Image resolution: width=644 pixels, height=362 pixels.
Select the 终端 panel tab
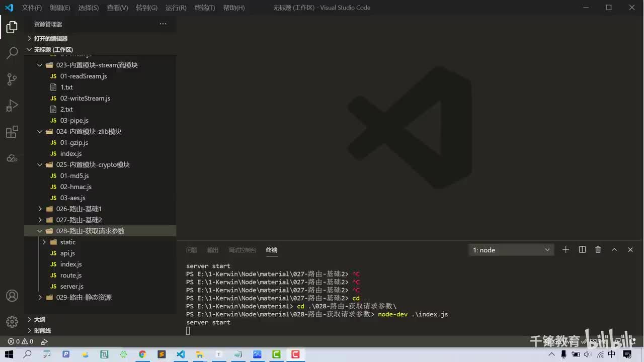[x=272, y=250]
